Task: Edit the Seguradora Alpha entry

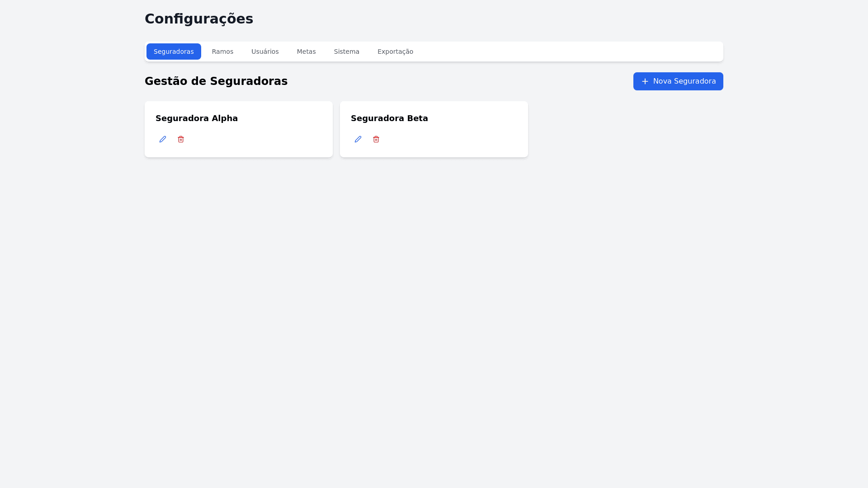Action: coord(163,139)
